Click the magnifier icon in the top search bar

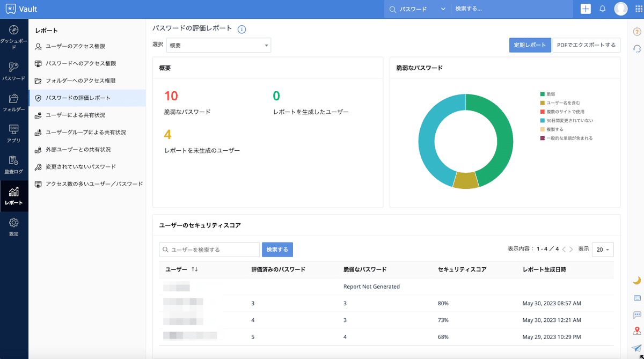click(x=393, y=9)
